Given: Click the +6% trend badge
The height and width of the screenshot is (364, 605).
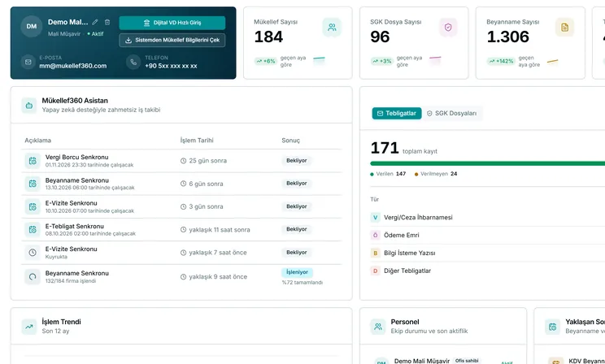Looking at the screenshot, I should [265, 61].
